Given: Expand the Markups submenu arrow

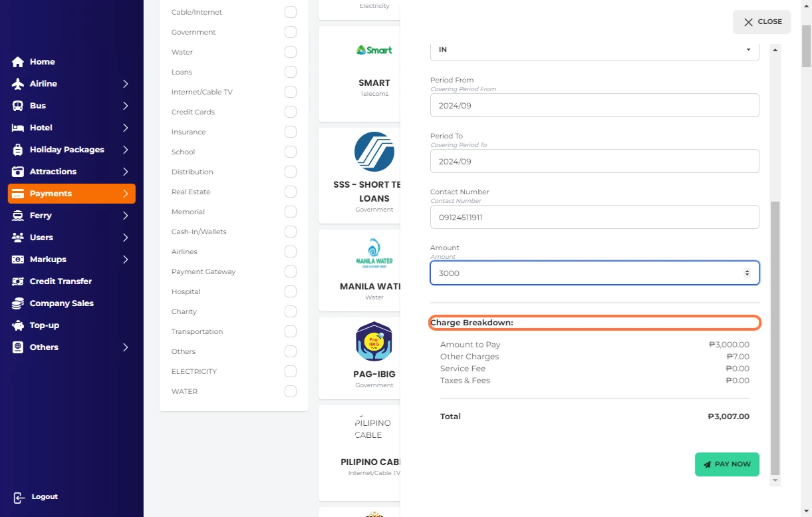Looking at the screenshot, I should [125, 259].
